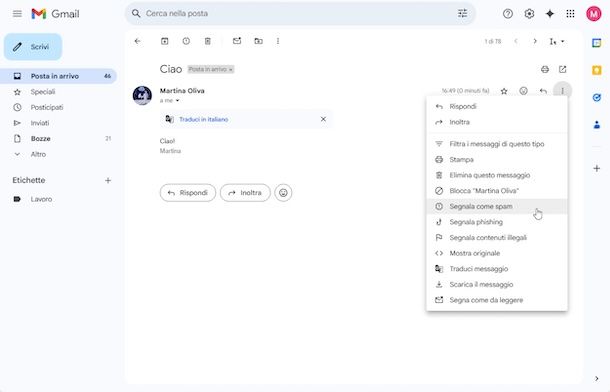Click Inoltra button below message
610x392 pixels.
pyautogui.click(x=245, y=193)
